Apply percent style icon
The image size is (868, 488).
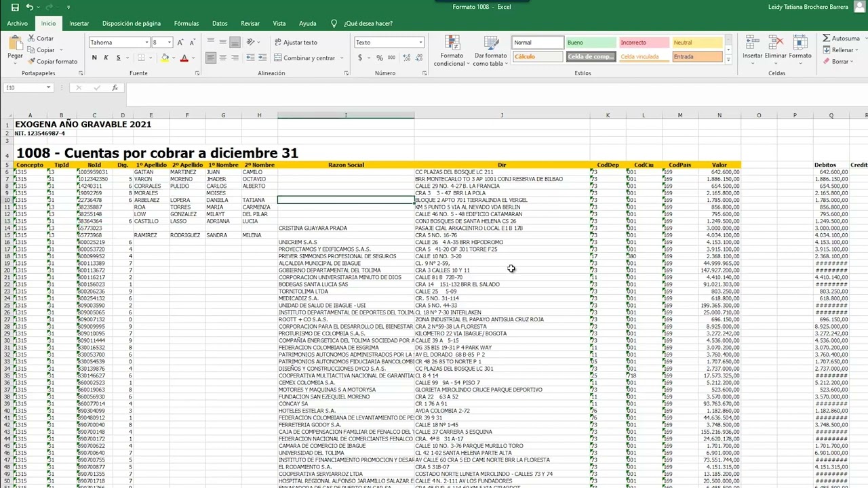(x=379, y=58)
